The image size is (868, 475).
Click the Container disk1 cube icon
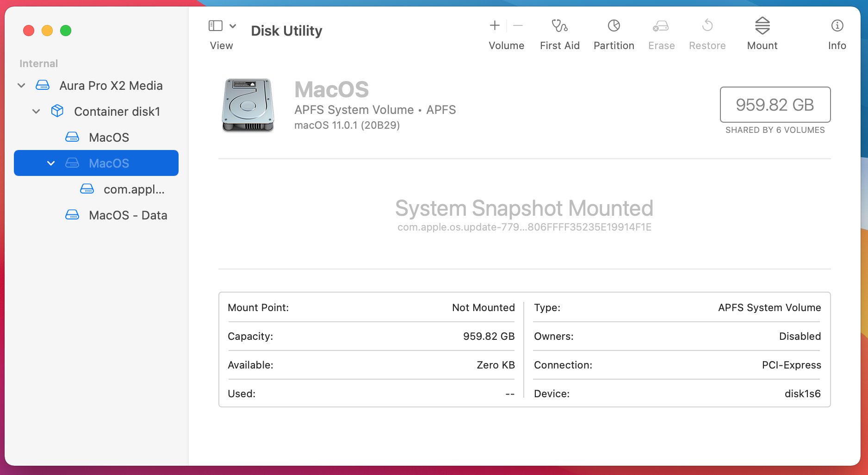click(57, 111)
